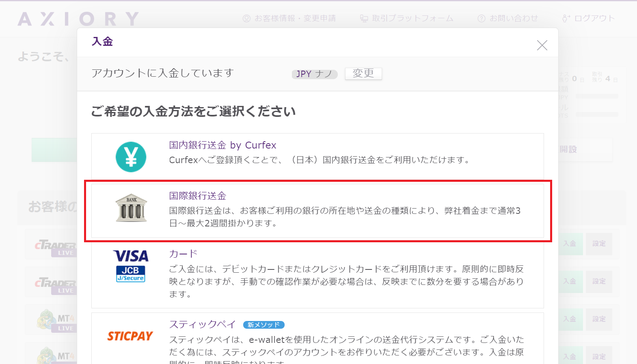This screenshot has width=637, height=364.
Task: Select the カード deposit option
Action: [317, 275]
